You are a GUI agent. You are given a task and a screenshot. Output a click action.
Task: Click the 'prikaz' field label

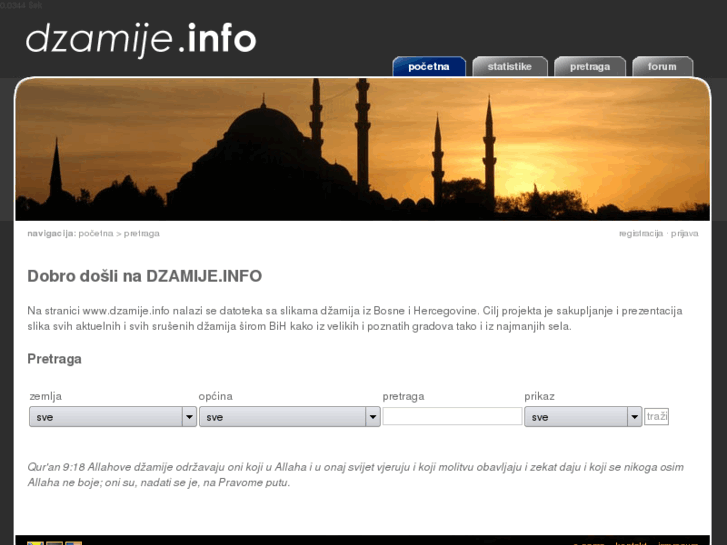[539, 396]
